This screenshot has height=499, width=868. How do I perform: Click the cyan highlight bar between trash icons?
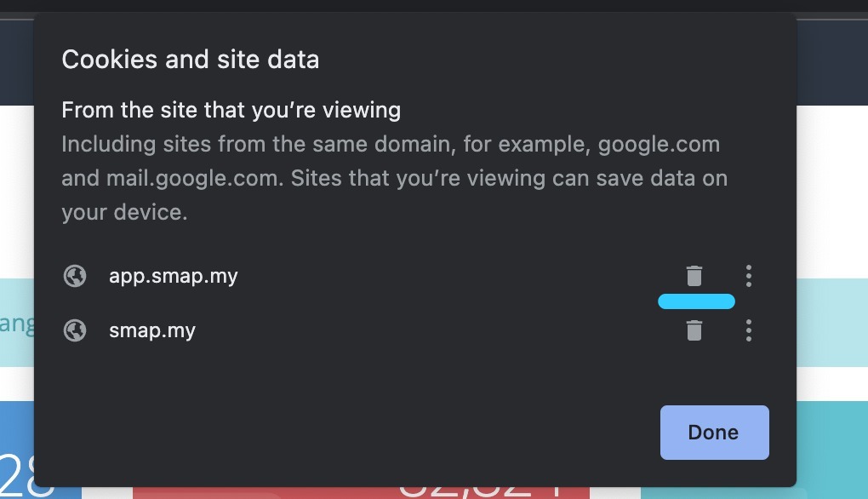tap(696, 301)
